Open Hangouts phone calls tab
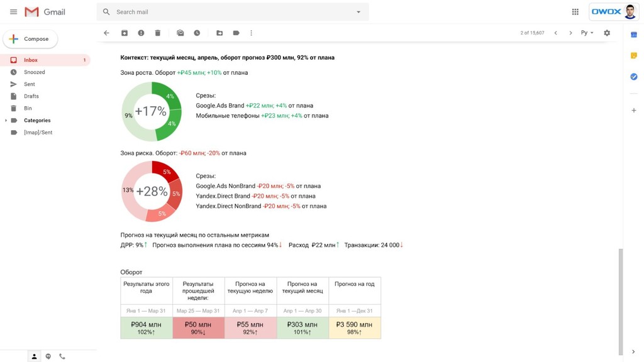The width and height of the screenshot is (644, 362). (62, 356)
